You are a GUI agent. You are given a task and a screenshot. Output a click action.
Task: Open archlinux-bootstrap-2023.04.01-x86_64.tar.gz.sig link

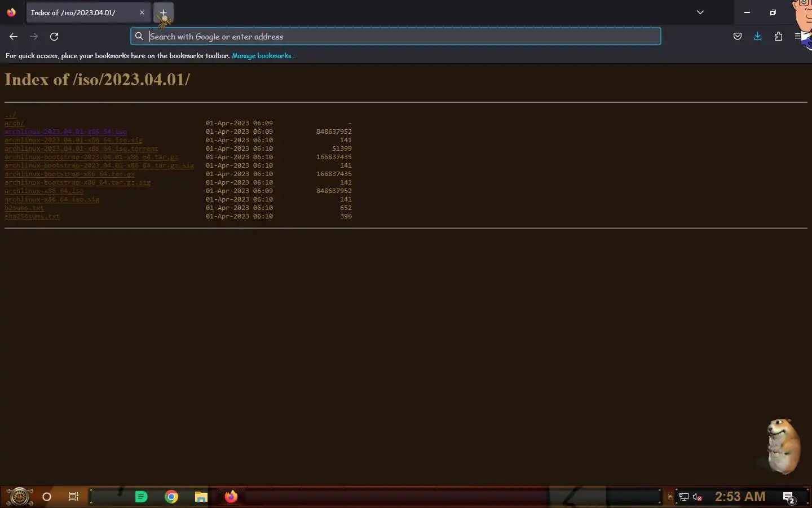99,165
